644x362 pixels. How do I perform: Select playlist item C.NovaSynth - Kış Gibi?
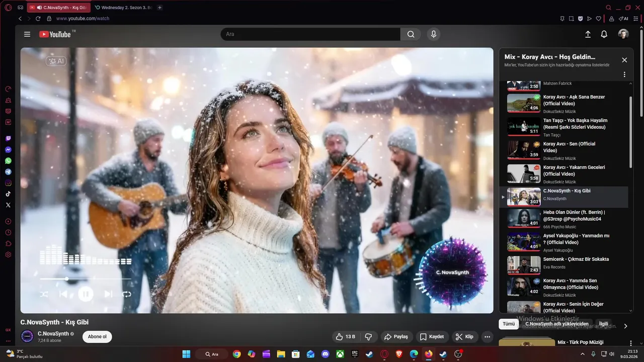tap(563, 197)
